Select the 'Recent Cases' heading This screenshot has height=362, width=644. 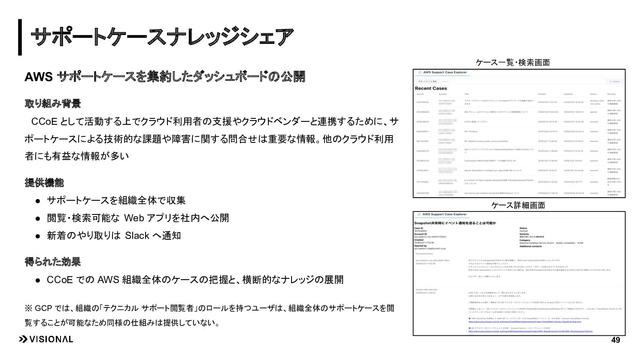(431, 88)
